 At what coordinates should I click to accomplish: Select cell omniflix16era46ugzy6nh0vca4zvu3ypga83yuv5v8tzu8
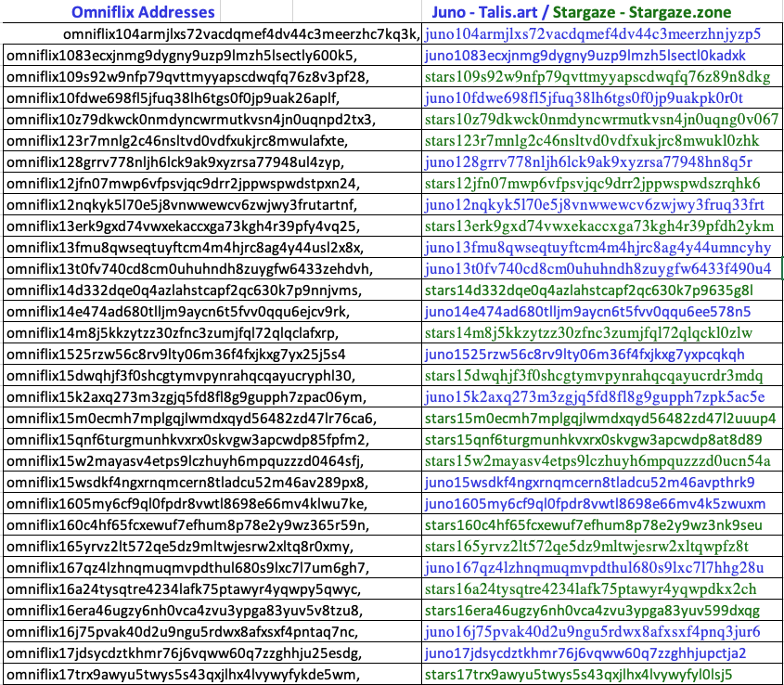(212, 612)
